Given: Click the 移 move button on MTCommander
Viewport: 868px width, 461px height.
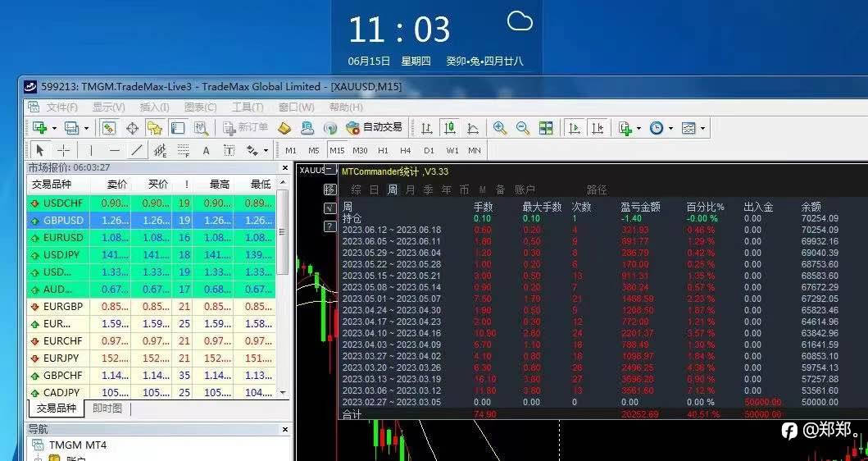Looking at the screenshot, I should [x=329, y=189].
